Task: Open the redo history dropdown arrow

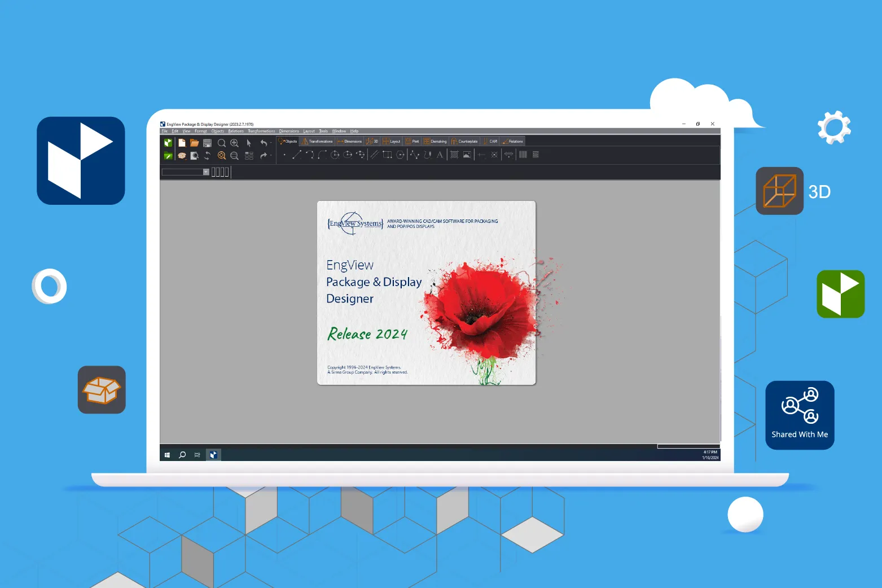Action: pos(271,155)
